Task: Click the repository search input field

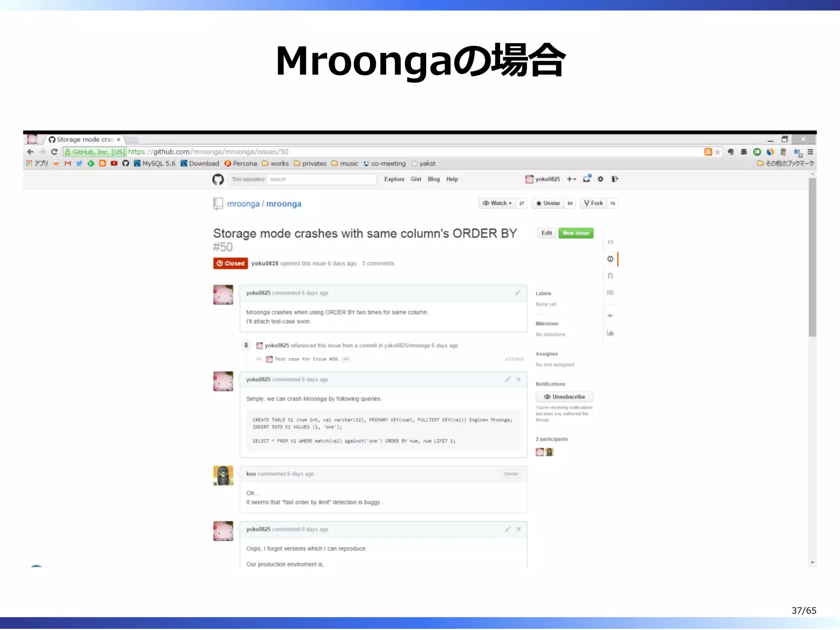Action: point(322,179)
